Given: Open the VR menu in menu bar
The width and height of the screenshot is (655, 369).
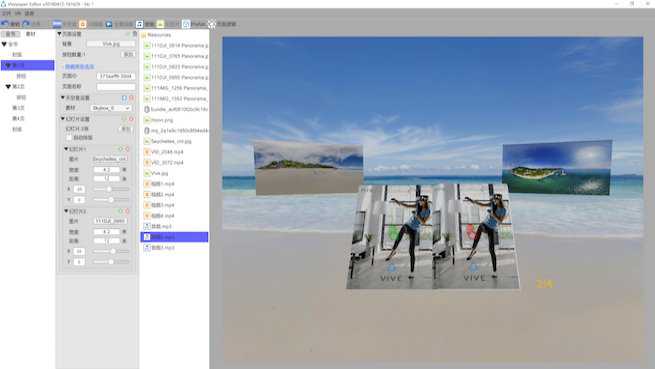Looking at the screenshot, I should pos(18,13).
